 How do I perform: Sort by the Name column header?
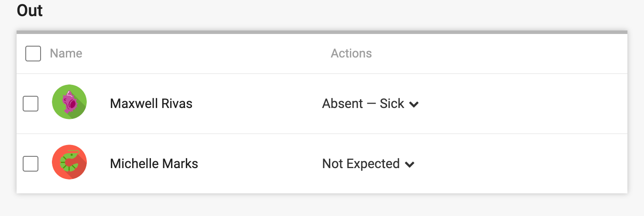[66, 54]
